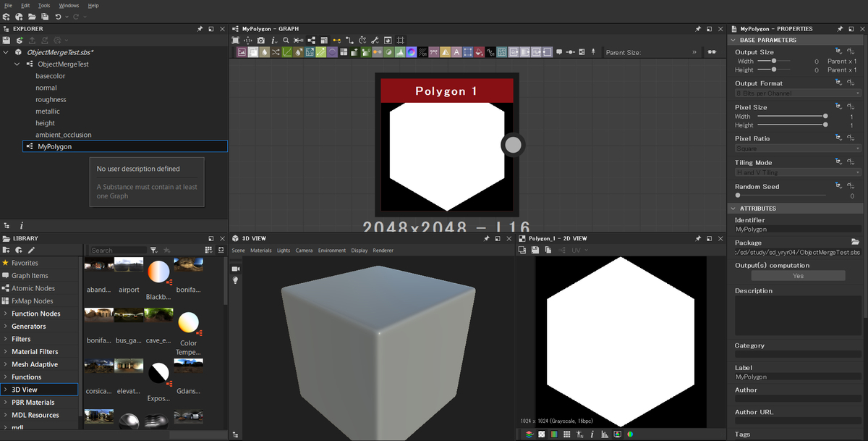This screenshot has height=441, width=868.
Task: Toggle Library list view icon
Action: click(x=210, y=250)
